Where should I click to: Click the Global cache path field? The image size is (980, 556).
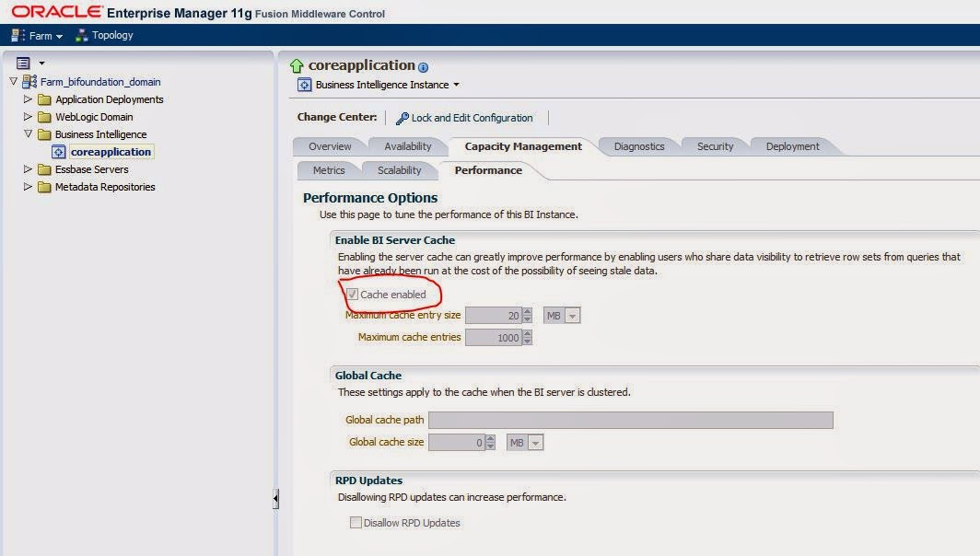click(631, 420)
